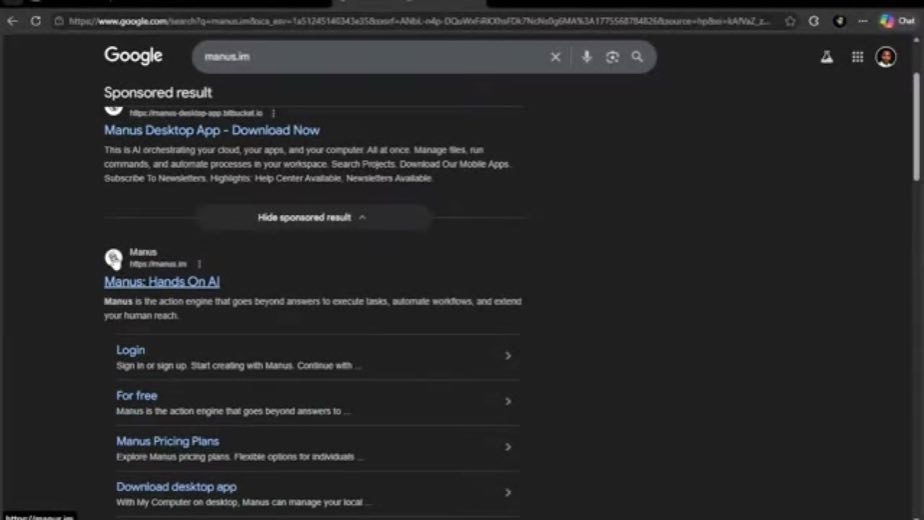Open the Manus Pricing Plans sitelink
The width and height of the screenshot is (924, 520).
pyautogui.click(x=167, y=441)
